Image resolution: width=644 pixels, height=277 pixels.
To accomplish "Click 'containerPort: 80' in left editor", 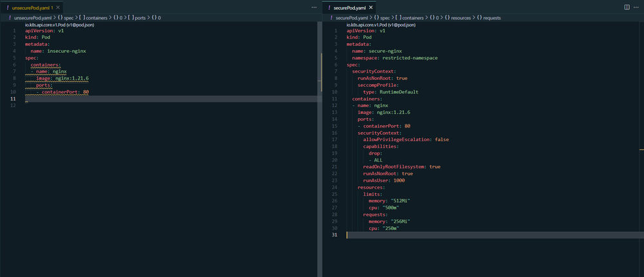I will [65, 92].
